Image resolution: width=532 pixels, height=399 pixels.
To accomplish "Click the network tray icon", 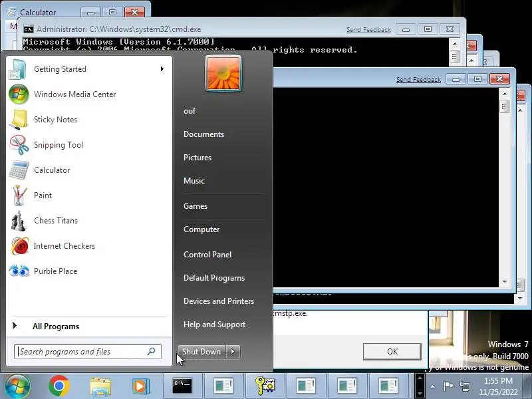I will 464,386.
